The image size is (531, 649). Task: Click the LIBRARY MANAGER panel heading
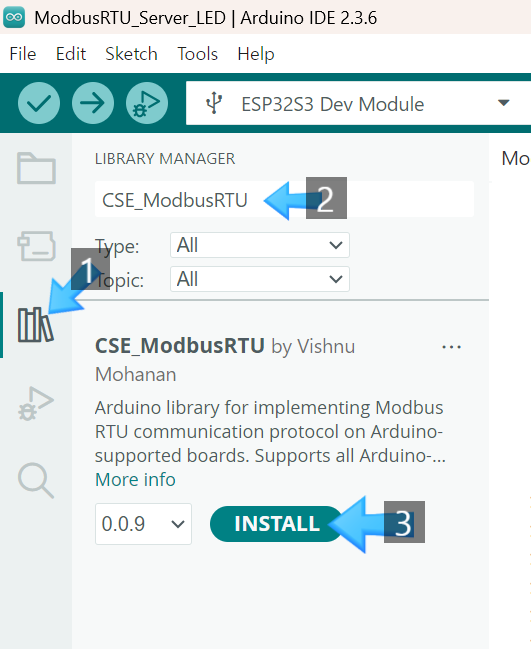click(165, 159)
